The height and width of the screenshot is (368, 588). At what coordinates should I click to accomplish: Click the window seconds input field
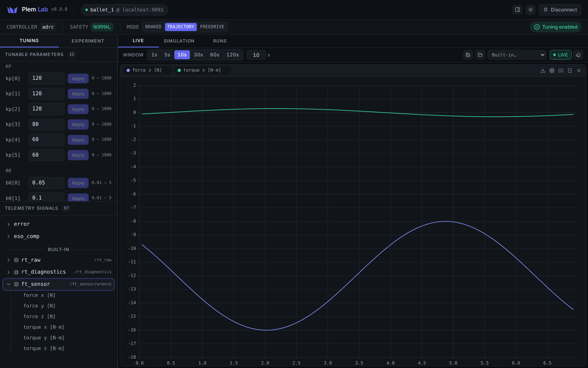(256, 55)
